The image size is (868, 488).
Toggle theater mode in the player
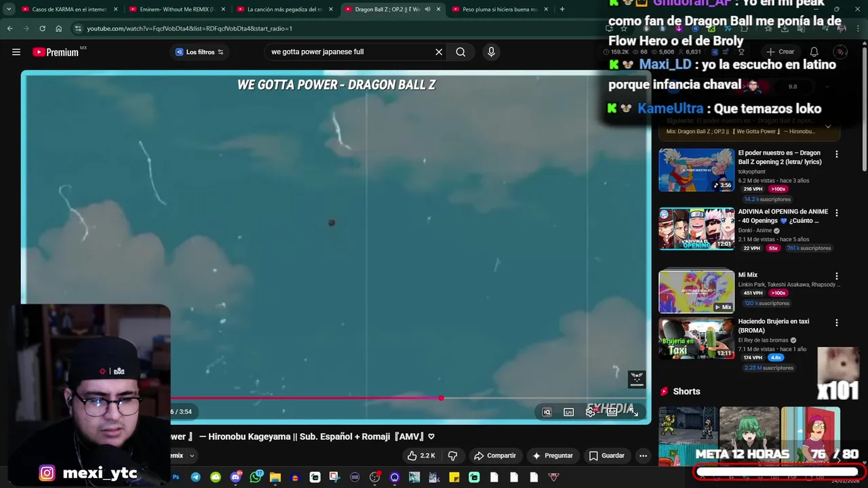[x=612, y=412]
